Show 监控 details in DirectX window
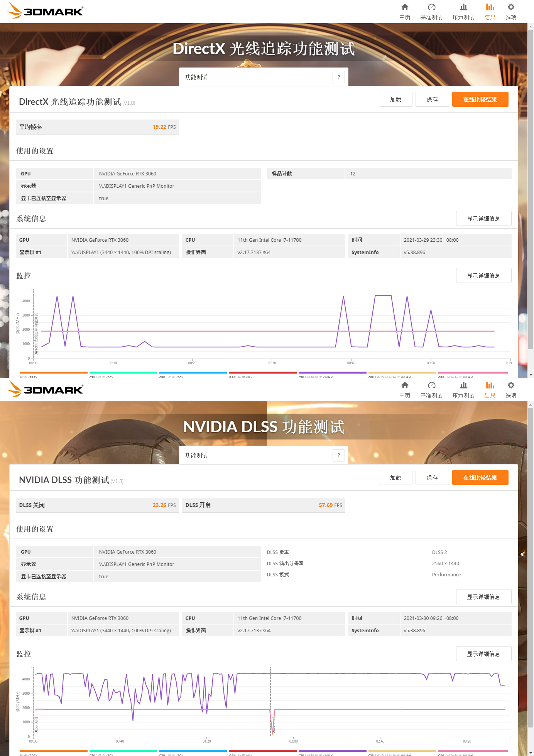 (483, 276)
